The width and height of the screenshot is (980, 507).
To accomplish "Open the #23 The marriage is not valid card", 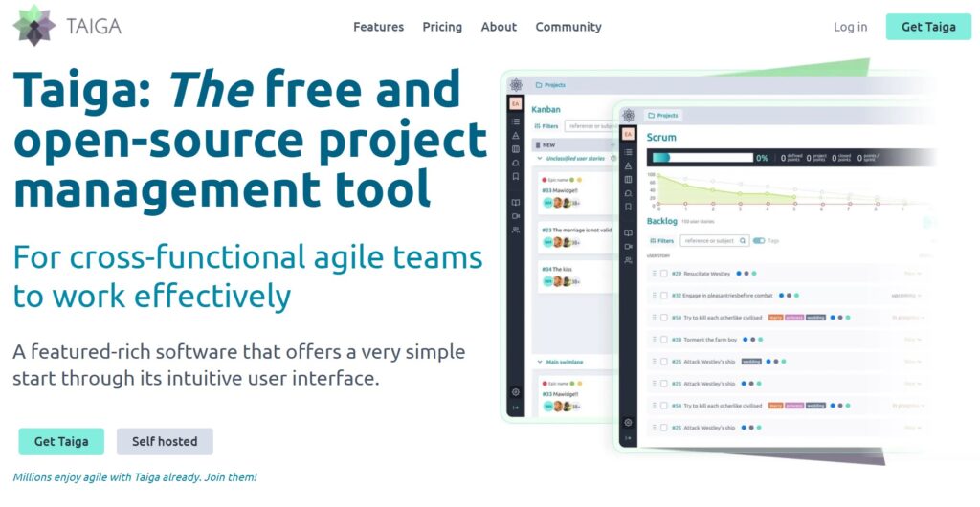I will (576, 236).
